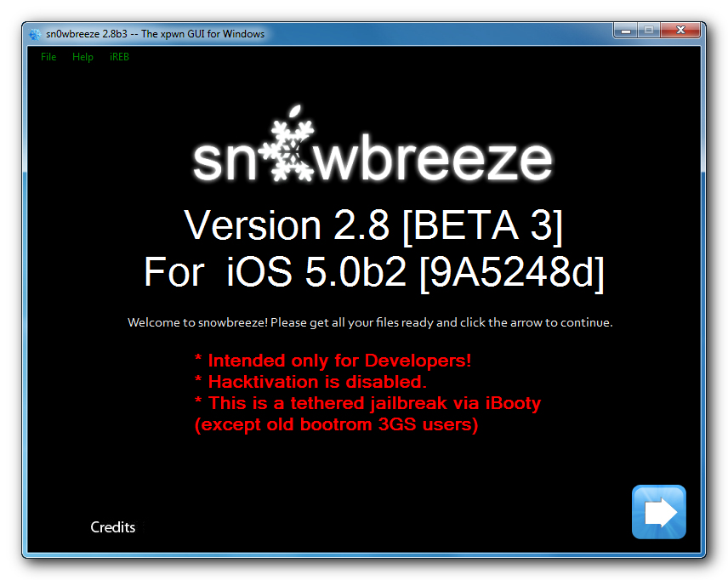Image resolution: width=728 pixels, height=580 pixels.
Task: Maximize the sn0wbreeze window
Action: click(649, 31)
